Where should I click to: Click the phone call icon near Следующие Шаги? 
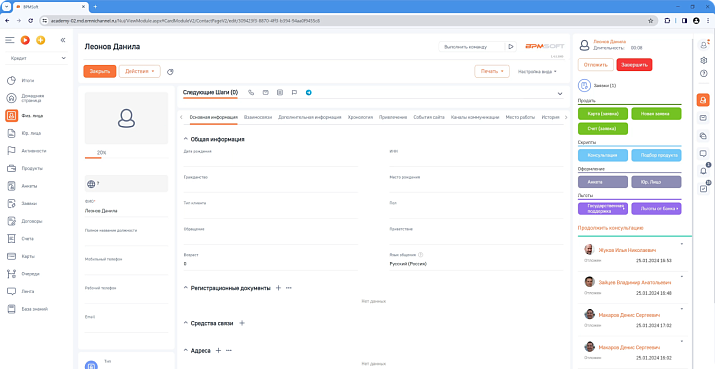(251, 93)
